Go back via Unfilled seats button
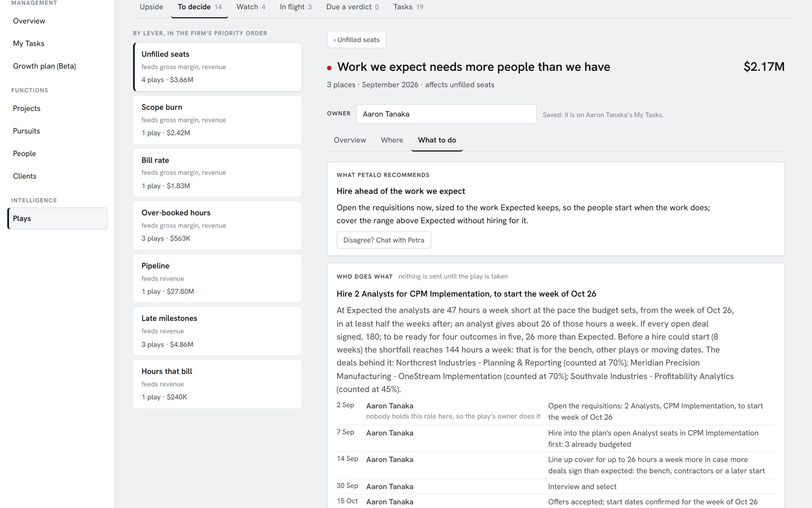 tap(356, 40)
